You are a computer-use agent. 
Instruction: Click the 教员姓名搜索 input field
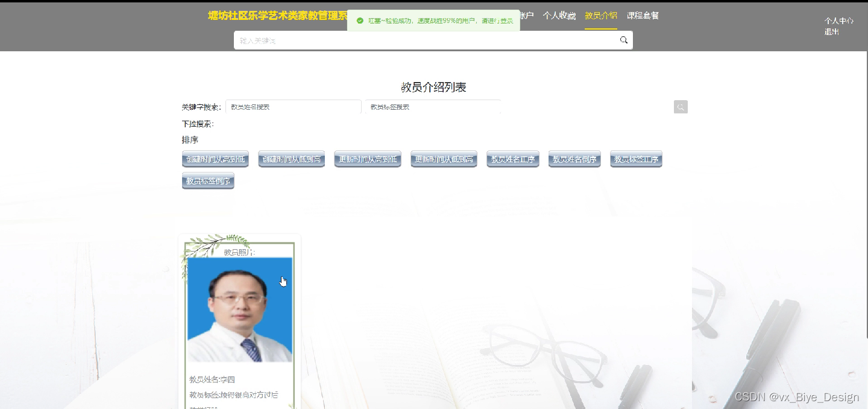(294, 107)
